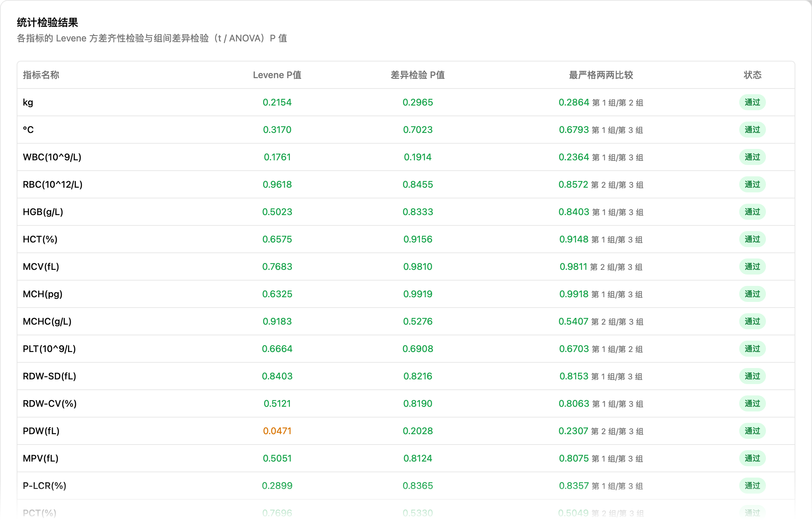Select the RBC(10^12/L) row name
The width and height of the screenshot is (812, 521).
click(53, 184)
